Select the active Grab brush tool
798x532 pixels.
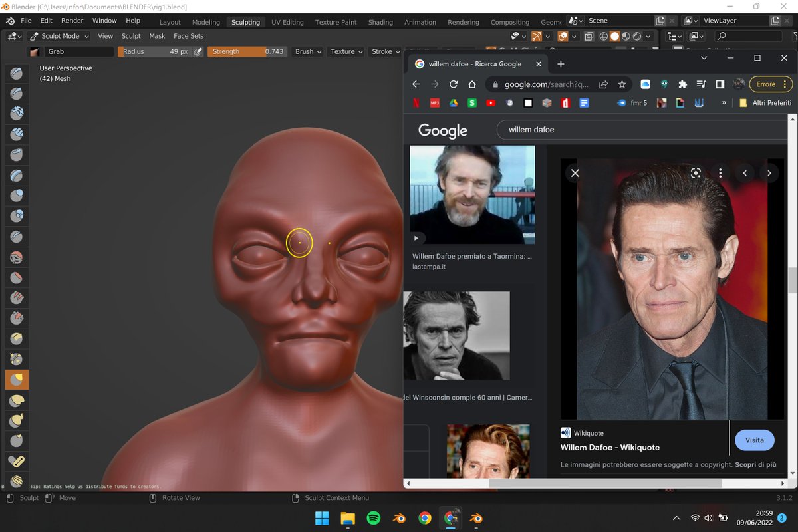[17, 380]
